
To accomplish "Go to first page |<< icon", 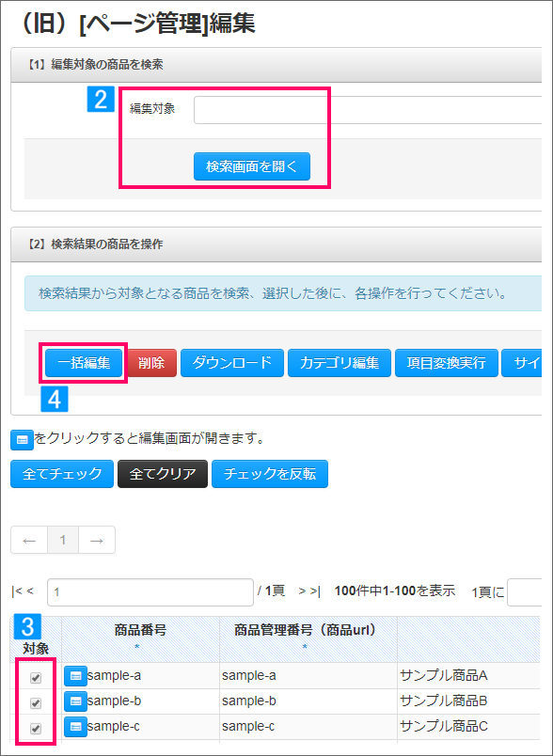I will pos(23,591).
